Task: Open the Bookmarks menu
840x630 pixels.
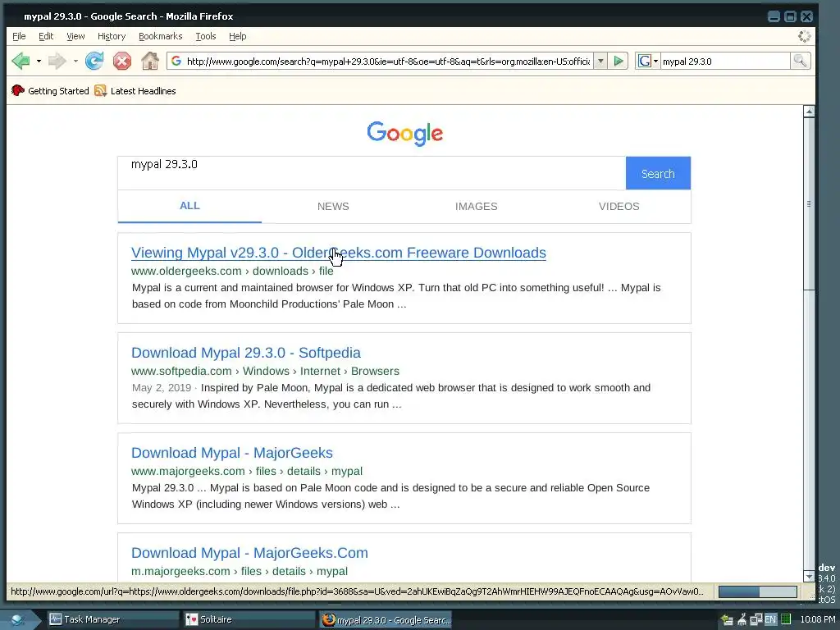Action: (160, 36)
